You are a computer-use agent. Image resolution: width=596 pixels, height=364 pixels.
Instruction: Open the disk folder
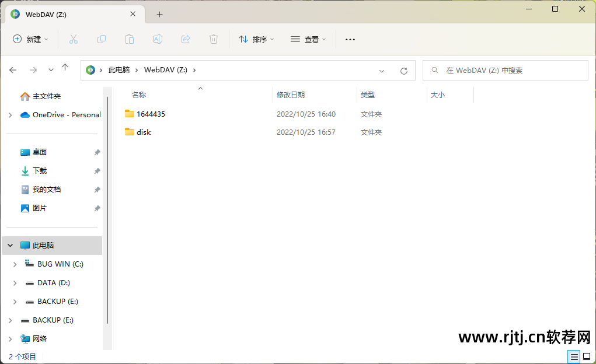(144, 132)
